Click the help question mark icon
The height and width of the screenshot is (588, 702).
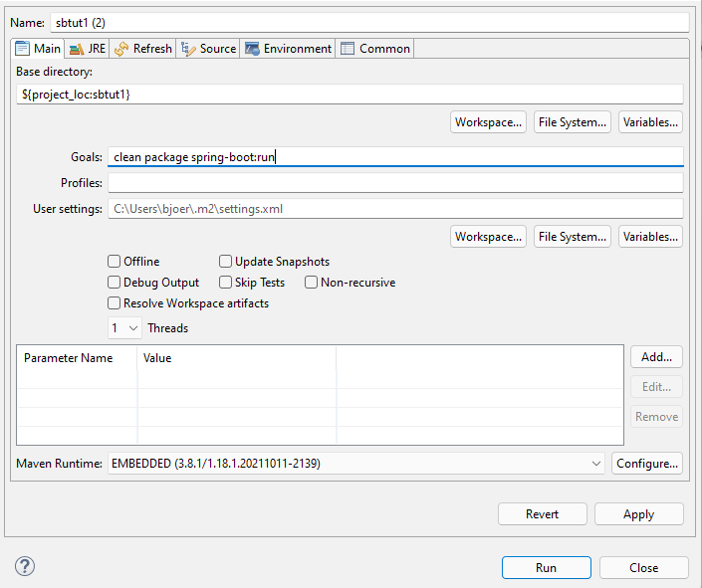point(25,566)
